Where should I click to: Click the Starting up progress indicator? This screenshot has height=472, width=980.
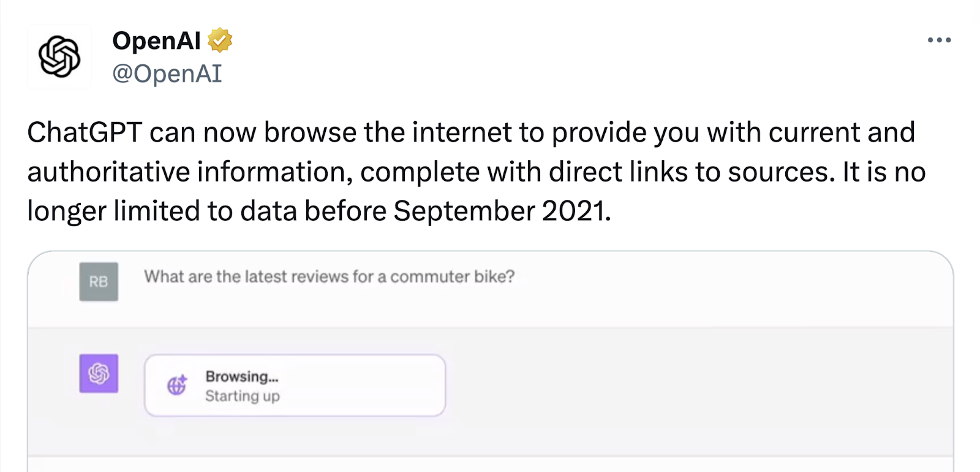tap(243, 395)
